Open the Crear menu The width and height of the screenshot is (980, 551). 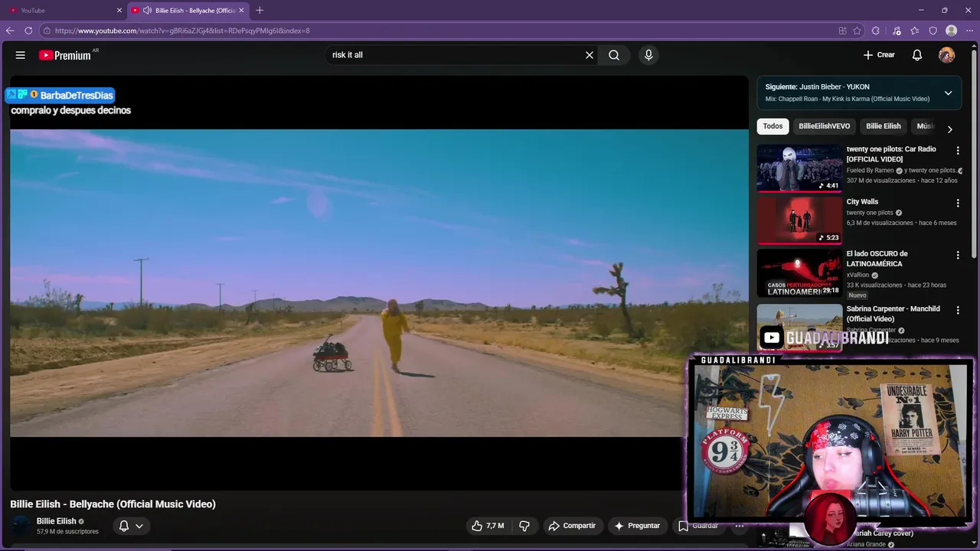(879, 55)
